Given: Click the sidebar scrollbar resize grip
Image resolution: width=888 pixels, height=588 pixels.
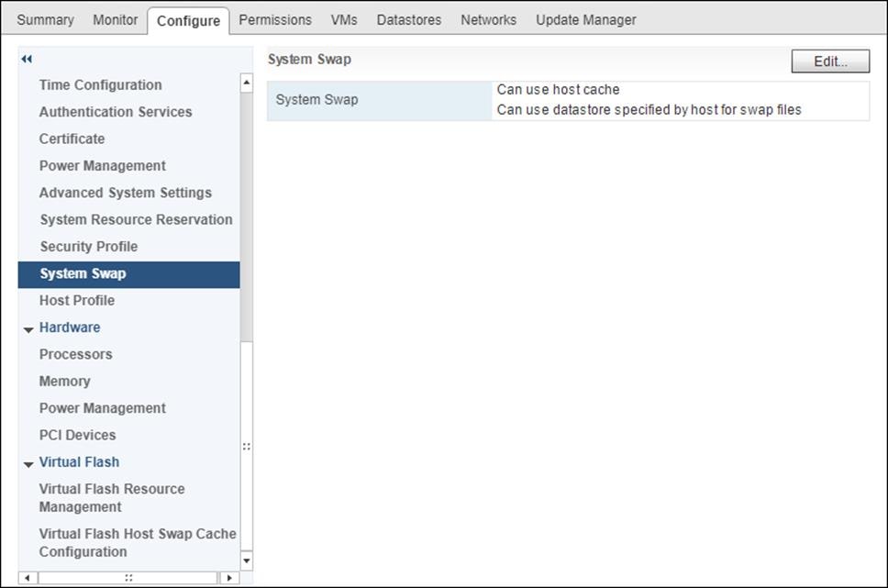Looking at the screenshot, I should click(246, 447).
